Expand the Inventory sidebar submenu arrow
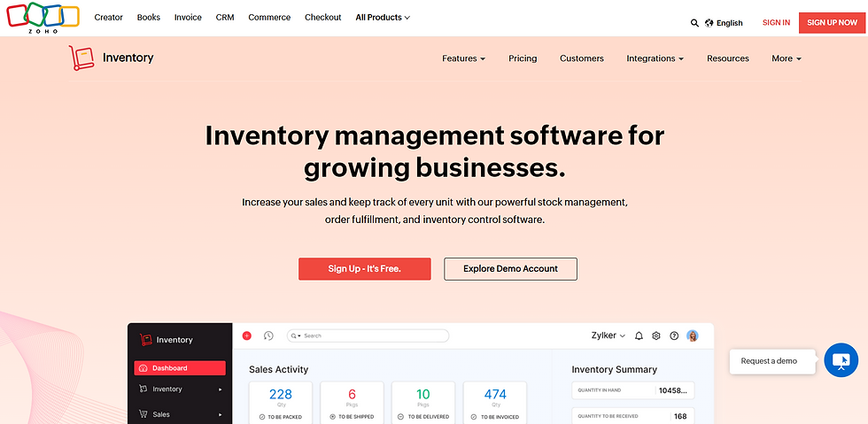 (221, 389)
